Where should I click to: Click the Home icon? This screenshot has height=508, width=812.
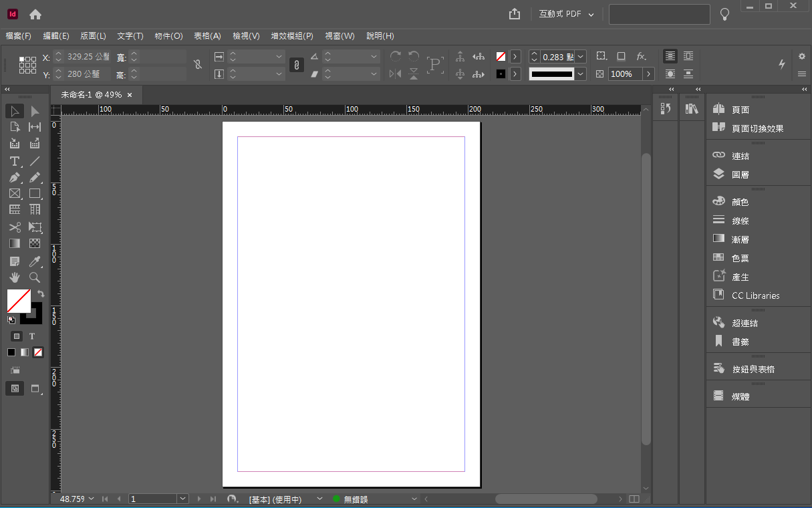pos(35,14)
